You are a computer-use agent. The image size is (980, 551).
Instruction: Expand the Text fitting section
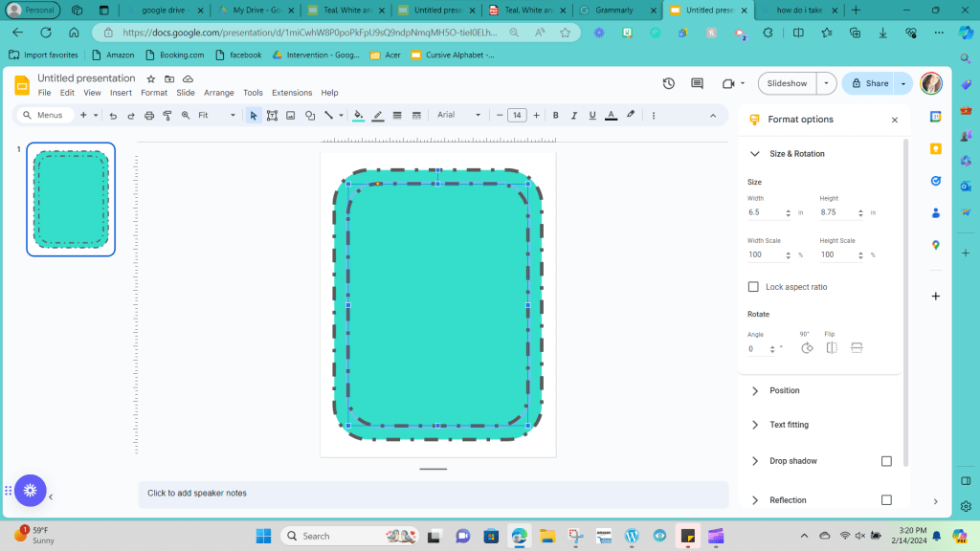point(789,425)
